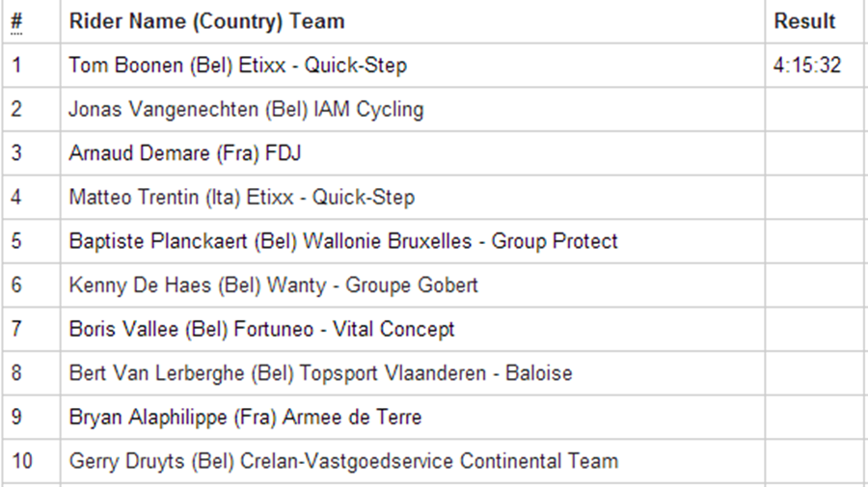Viewport: 868px width, 487px height.
Task: Click the 4:15:32 result time
Action: coord(807,66)
